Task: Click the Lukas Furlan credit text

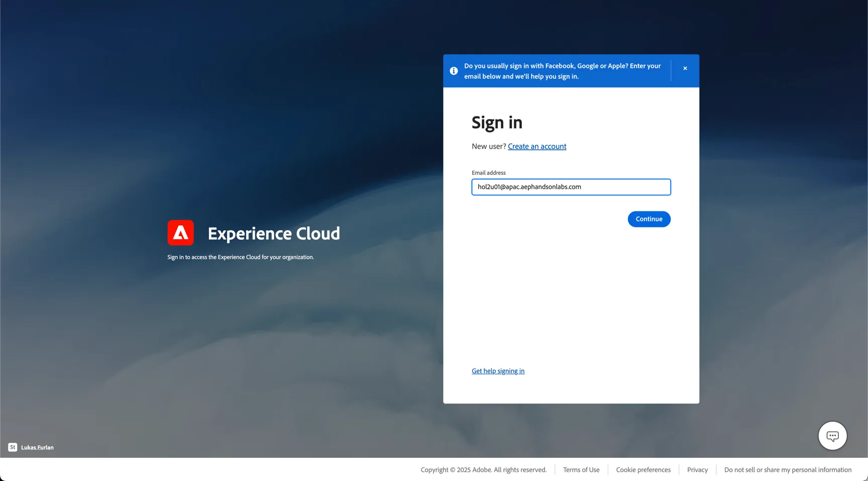Action: click(x=37, y=447)
